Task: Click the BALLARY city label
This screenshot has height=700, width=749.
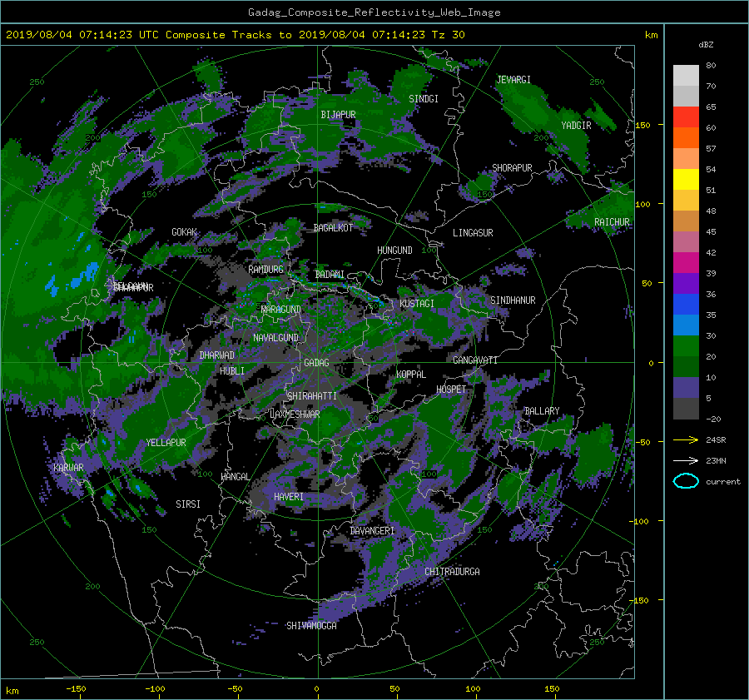Action: [x=542, y=411]
